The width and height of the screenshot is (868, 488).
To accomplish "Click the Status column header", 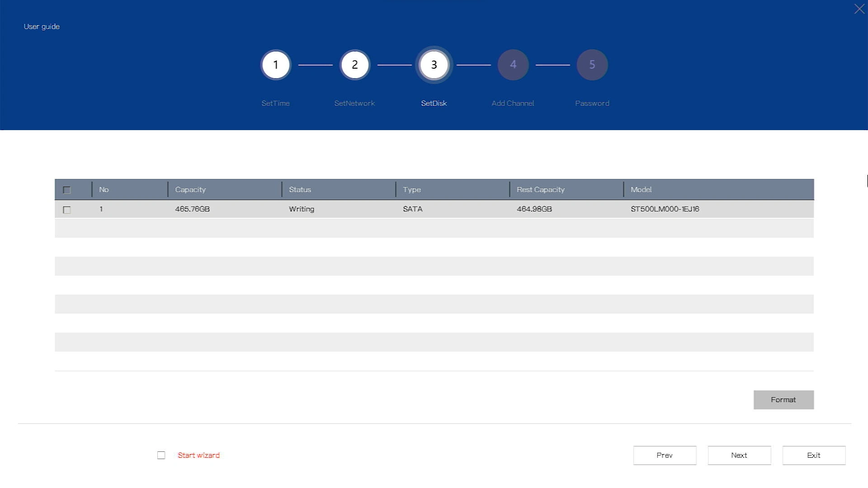I will coord(300,190).
